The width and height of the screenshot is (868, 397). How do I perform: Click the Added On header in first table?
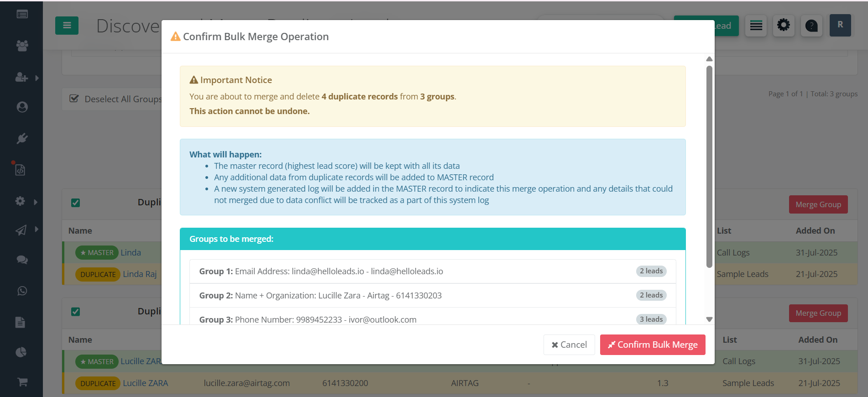(815, 230)
